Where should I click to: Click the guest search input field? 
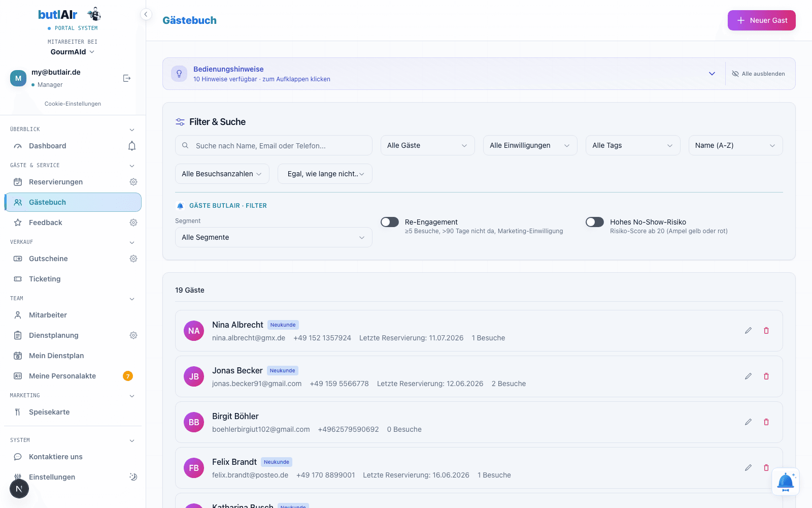pyautogui.click(x=274, y=145)
